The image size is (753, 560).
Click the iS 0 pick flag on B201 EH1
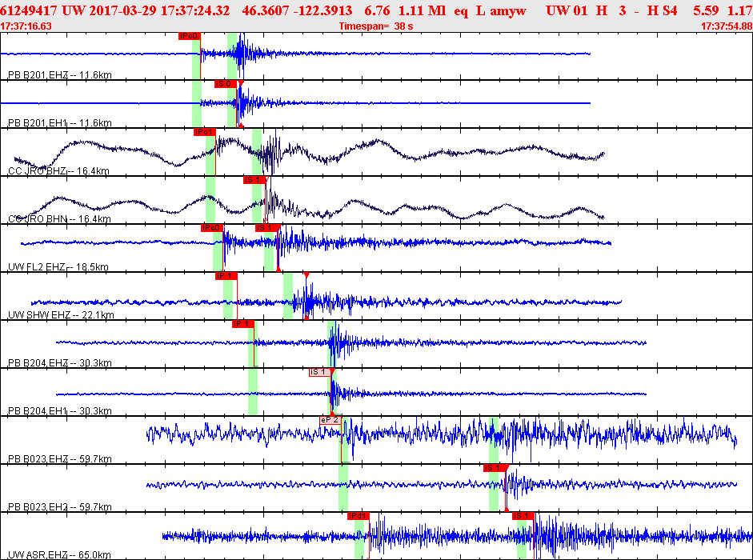pyautogui.click(x=225, y=84)
